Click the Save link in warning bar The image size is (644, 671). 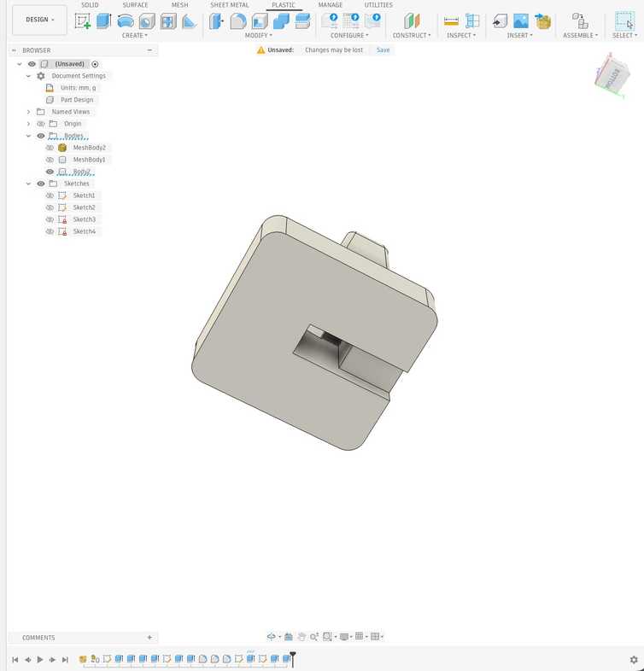(383, 50)
